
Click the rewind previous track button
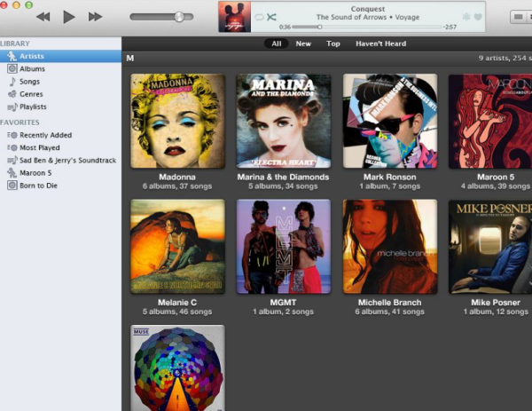(x=43, y=17)
